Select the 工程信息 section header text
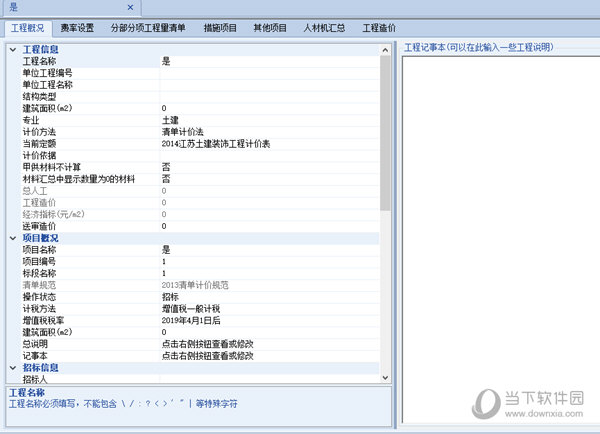600x434 pixels. click(41, 50)
